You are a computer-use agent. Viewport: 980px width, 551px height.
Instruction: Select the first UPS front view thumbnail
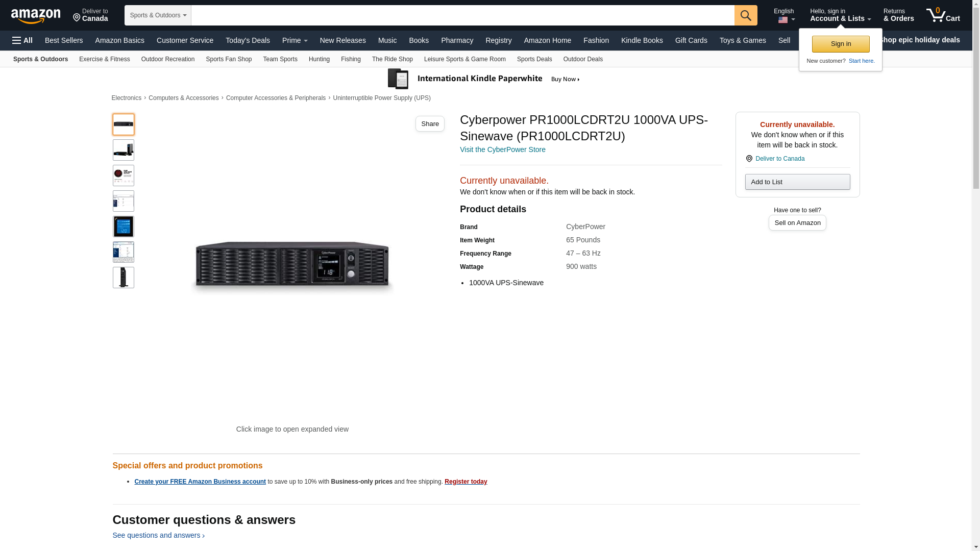coord(124,124)
